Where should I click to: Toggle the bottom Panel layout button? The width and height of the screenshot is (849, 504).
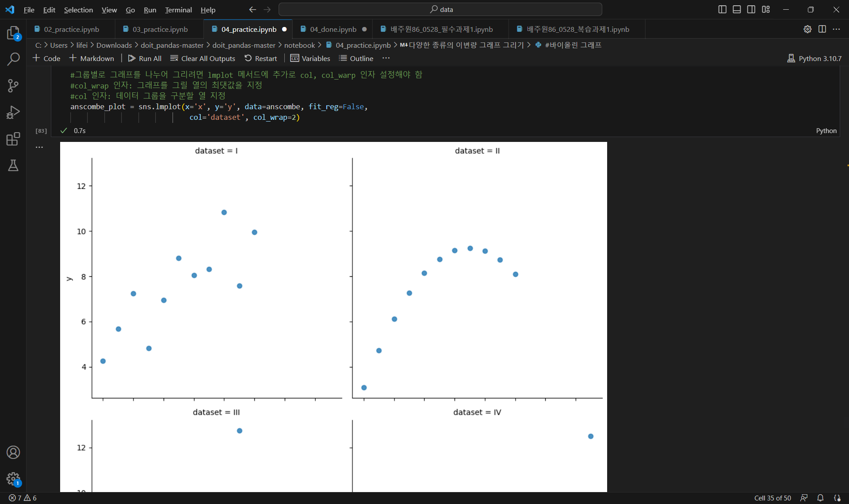pos(737,9)
